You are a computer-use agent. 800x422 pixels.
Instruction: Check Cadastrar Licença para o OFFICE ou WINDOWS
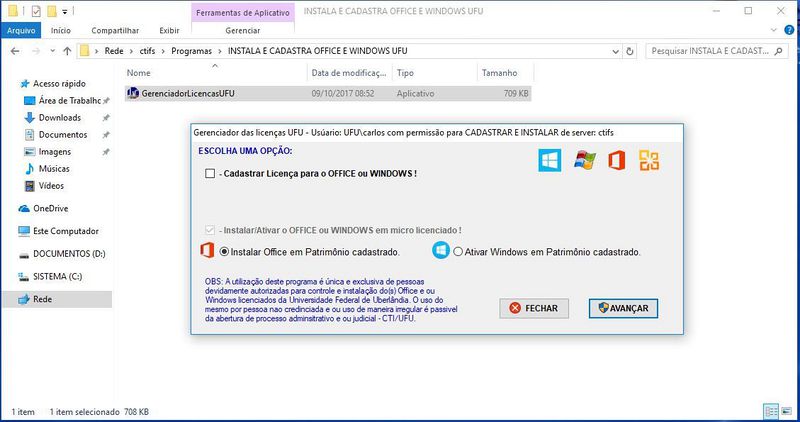[x=210, y=173]
